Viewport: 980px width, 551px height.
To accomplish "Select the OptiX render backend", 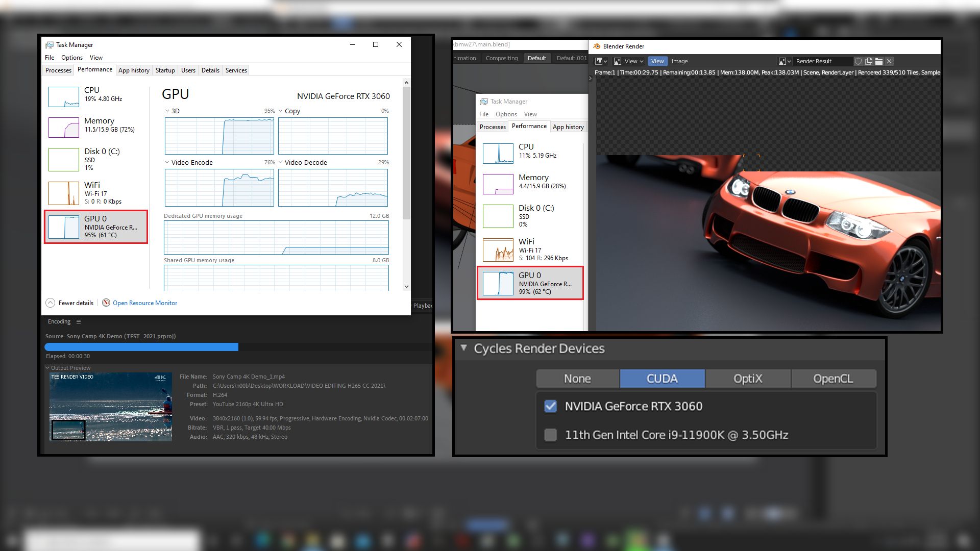I will click(x=748, y=378).
